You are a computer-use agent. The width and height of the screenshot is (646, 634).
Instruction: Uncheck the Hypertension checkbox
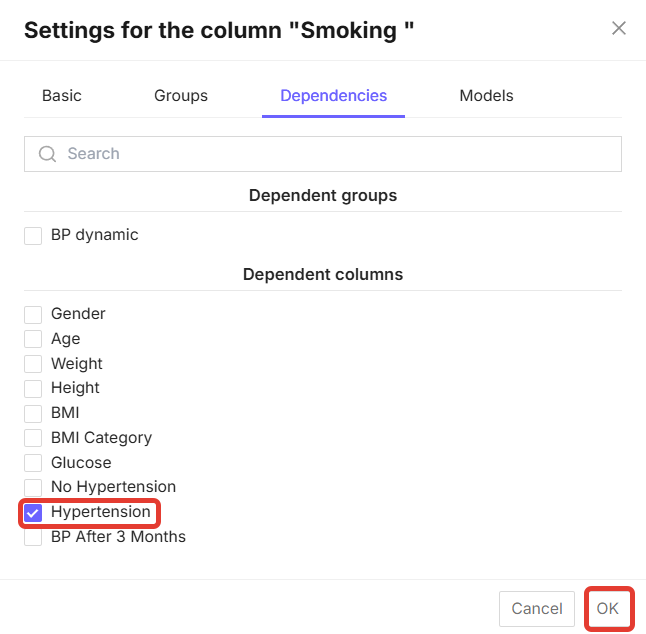[x=34, y=513]
